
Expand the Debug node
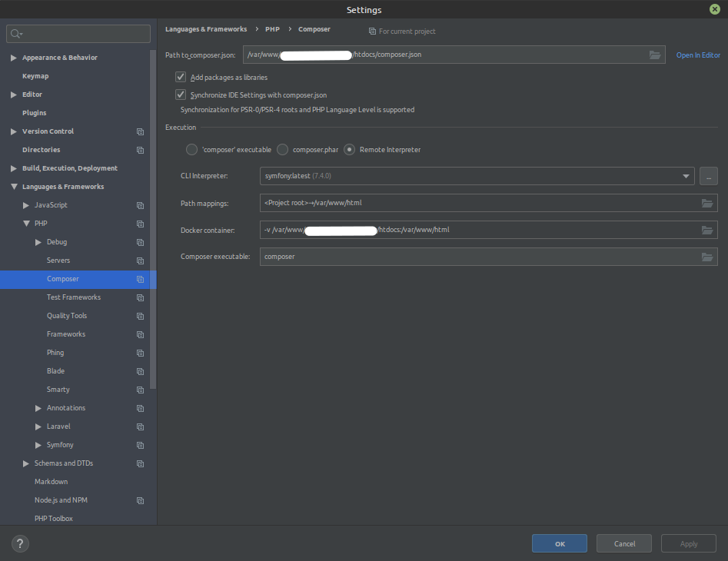click(x=38, y=242)
